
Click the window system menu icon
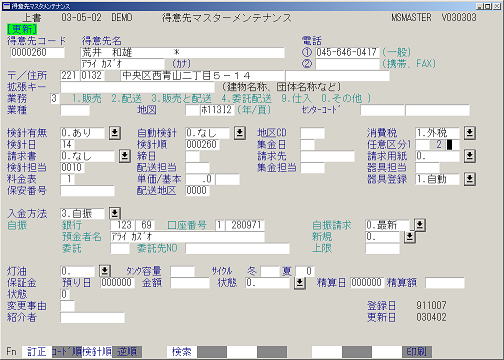coord(6,6)
